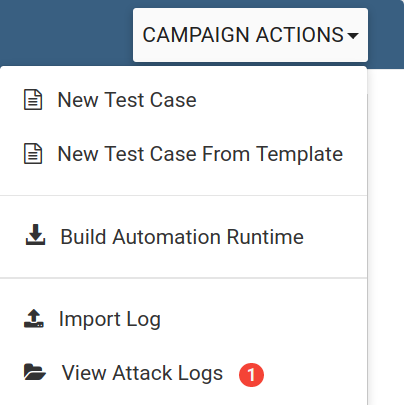This screenshot has height=405, width=404.
Task: Click the dark blue header bar left of Campaign Actions
Action: click(66, 33)
